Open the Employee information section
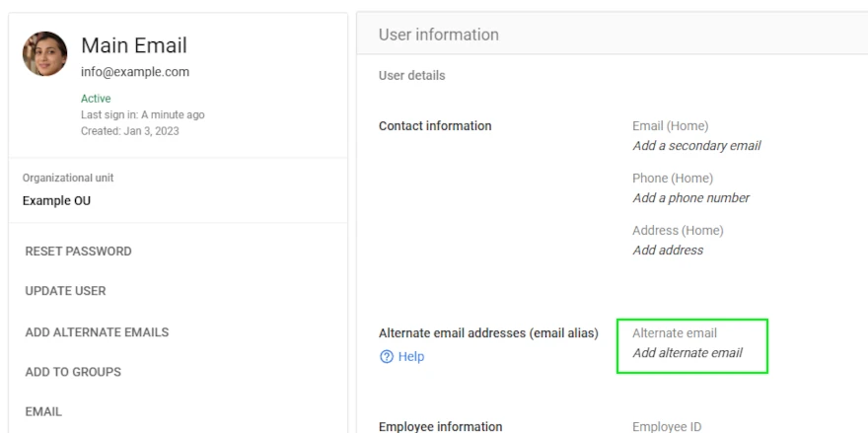 tap(440, 426)
